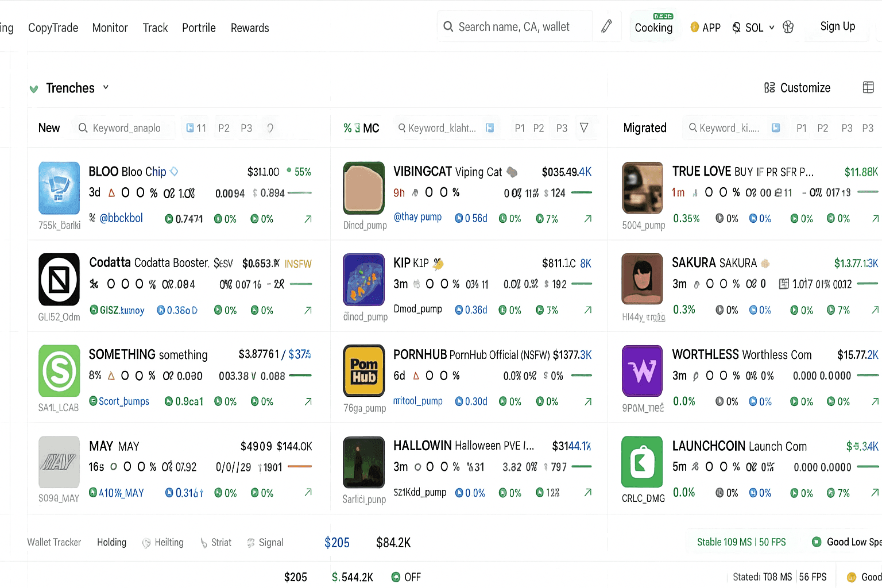Open the Wallet Tracker footer tab
Image resolution: width=882 pixels, height=588 pixels.
[x=54, y=542]
